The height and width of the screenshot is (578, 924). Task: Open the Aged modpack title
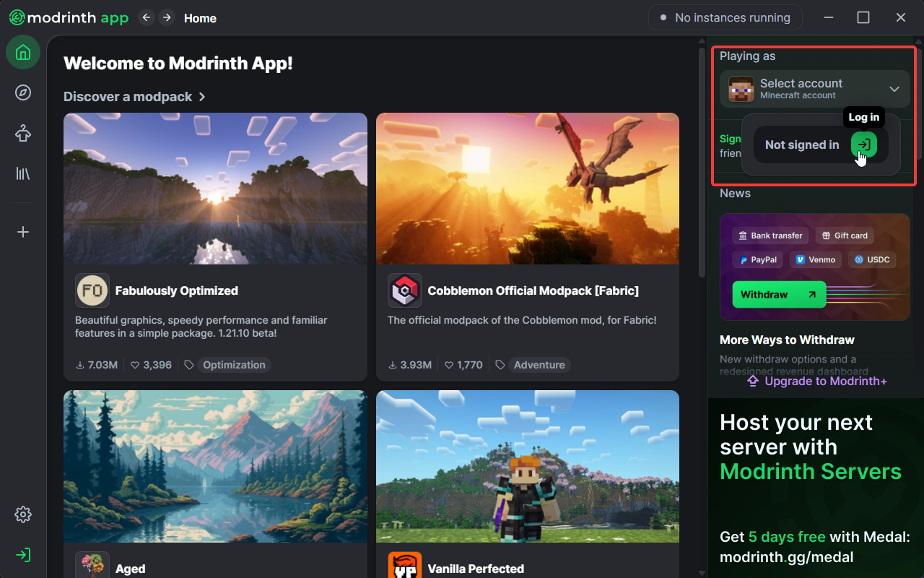(130, 569)
